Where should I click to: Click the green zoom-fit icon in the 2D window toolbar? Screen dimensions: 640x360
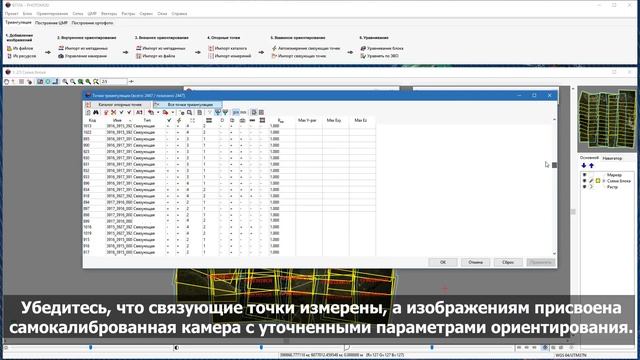(80, 82)
